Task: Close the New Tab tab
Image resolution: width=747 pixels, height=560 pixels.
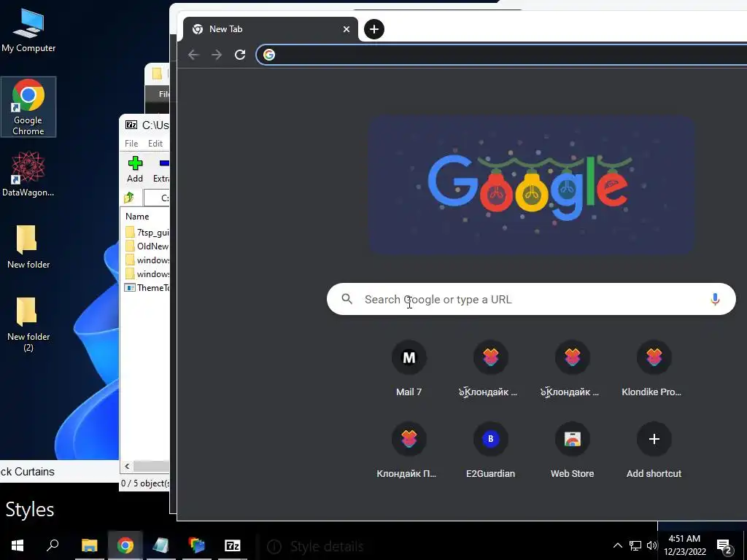Action: pos(347,29)
